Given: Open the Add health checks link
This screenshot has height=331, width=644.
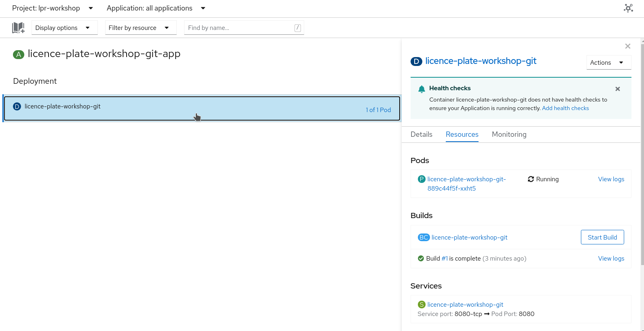Looking at the screenshot, I should 566,108.
